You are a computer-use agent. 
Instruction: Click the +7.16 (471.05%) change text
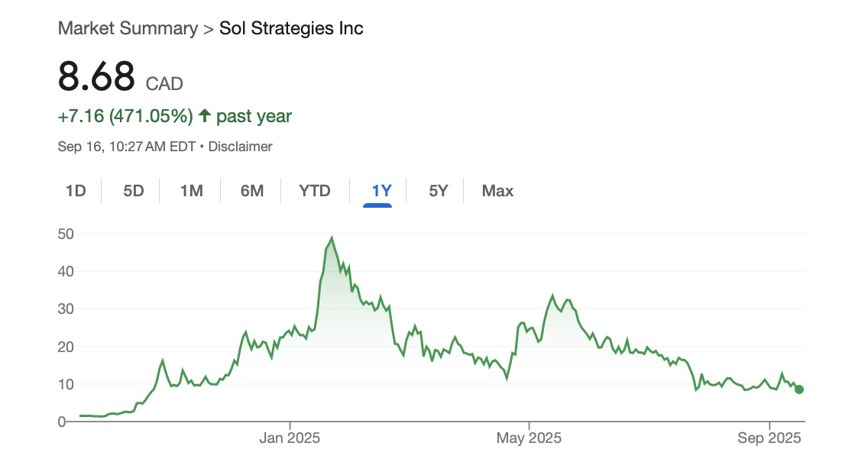click(x=125, y=116)
